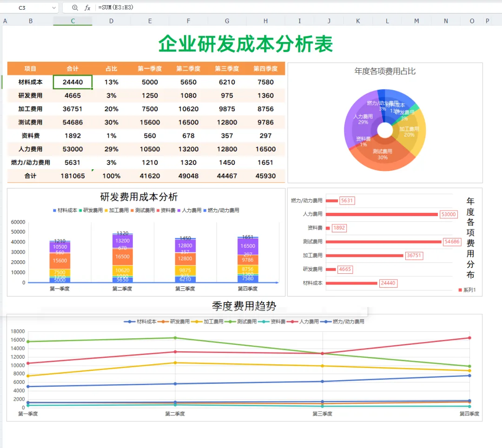Select column M header

416,21
